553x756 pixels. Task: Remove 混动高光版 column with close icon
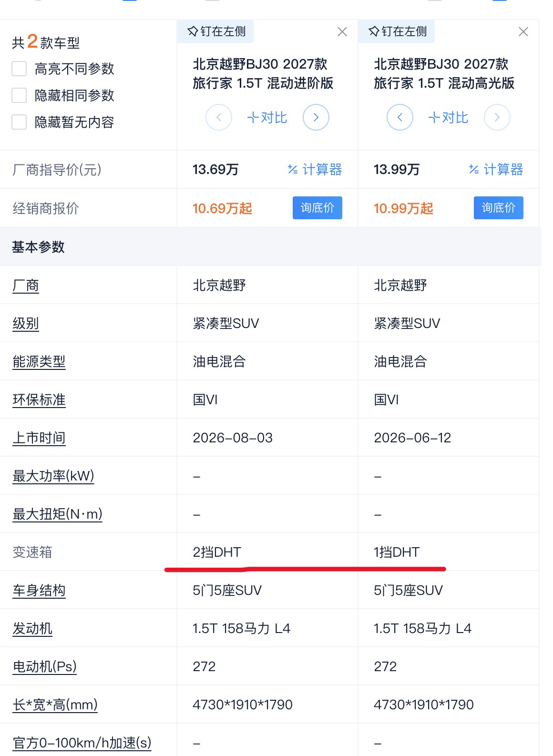[x=523, y=31]
